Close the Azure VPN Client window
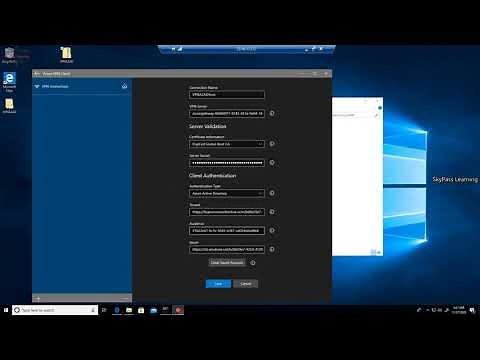Screen dimensions: 480x360 326,74
